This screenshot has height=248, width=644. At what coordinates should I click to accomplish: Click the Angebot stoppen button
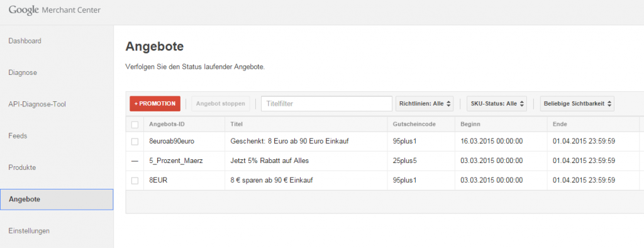coord(221,104)
